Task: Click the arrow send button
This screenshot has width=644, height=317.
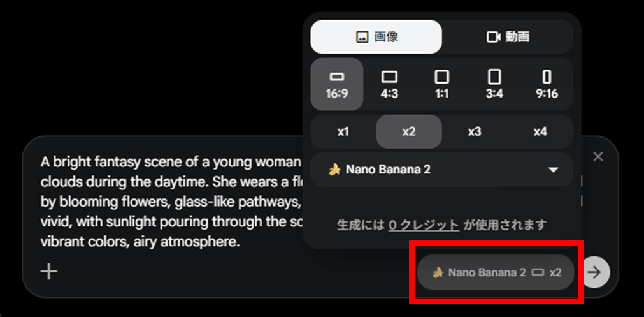Action: pos(594,272)
